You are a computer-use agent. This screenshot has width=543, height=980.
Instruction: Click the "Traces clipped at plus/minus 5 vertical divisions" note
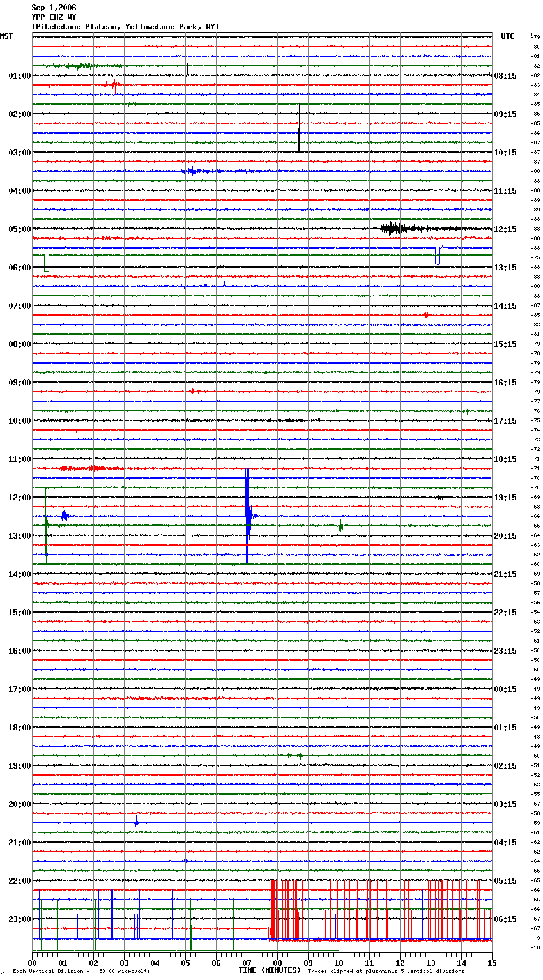pos(386,971)
